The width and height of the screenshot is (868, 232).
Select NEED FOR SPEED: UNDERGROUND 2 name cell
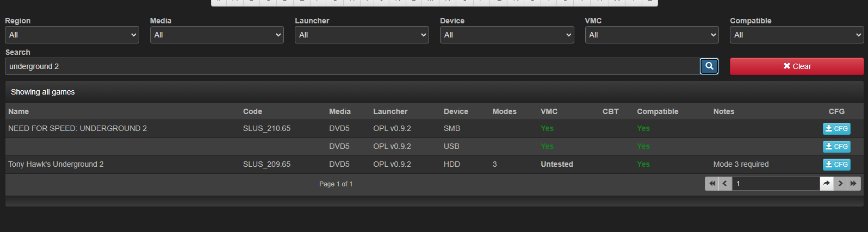point(77,129)
